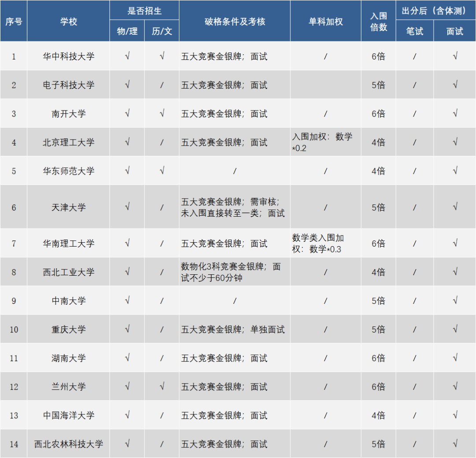Click the 入围倍数 column header

pyautogui.click(x=379, y=21)
